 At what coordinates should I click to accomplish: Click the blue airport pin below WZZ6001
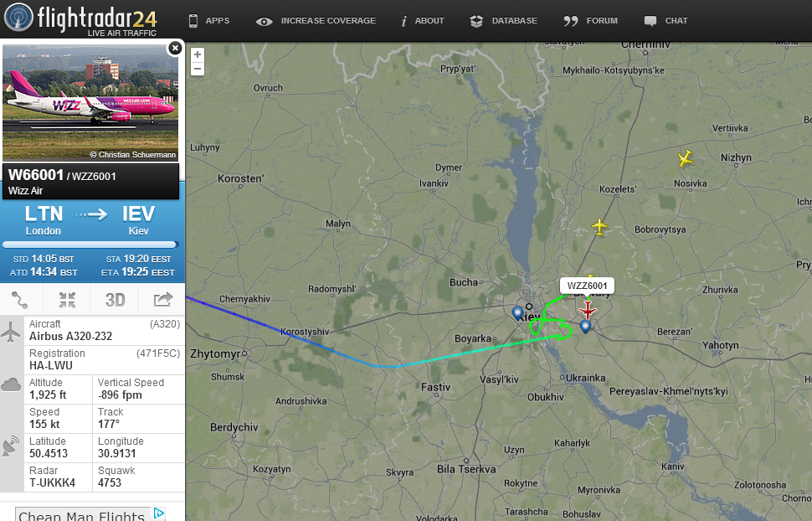tap(585, 327)
